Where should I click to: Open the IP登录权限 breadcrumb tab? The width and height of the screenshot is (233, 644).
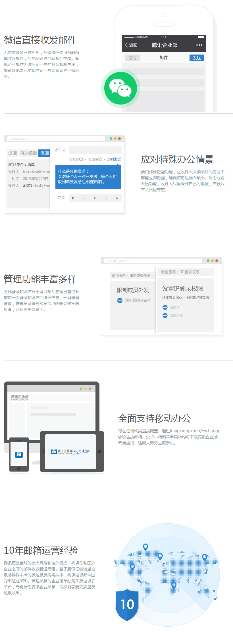[190, 272]
